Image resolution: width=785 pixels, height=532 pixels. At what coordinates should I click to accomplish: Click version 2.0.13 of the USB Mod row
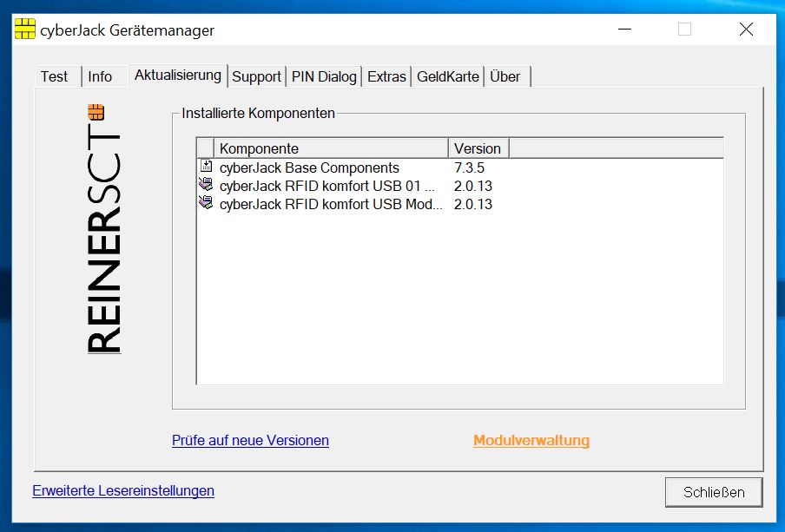pyautogui.click(x=473, y=204)
